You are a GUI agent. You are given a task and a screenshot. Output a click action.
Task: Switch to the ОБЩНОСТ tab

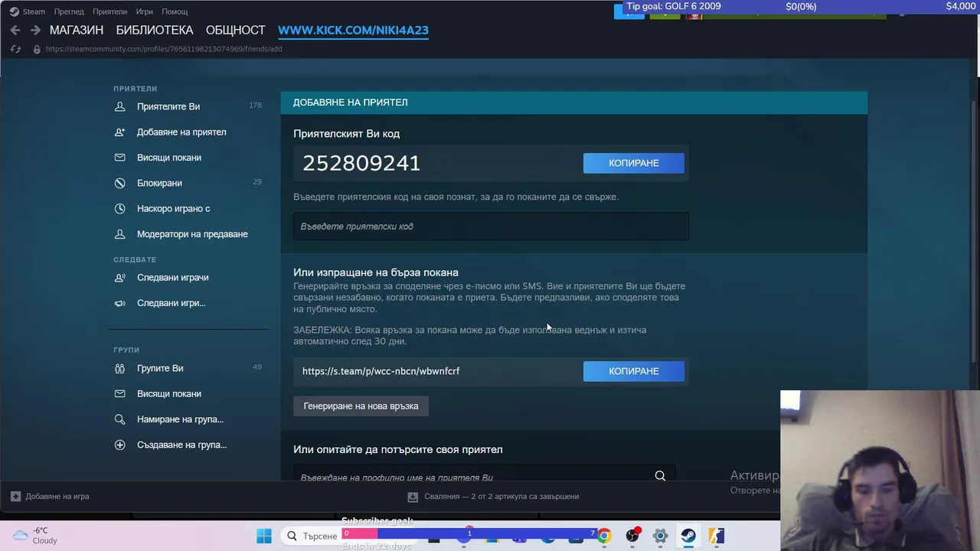236,30
